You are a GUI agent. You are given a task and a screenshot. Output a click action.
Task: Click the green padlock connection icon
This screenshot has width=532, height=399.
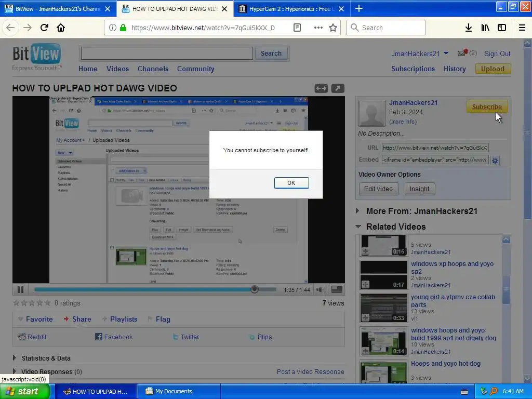click(123, 28)
